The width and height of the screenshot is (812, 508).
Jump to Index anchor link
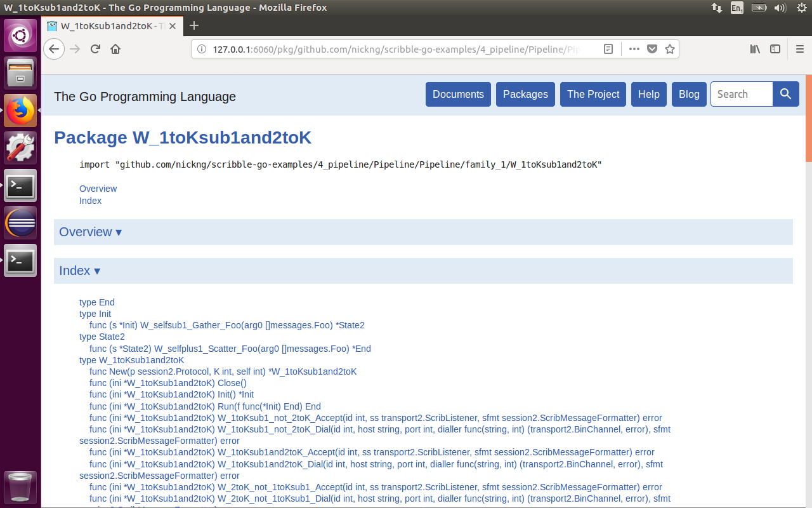pos(90,201)
